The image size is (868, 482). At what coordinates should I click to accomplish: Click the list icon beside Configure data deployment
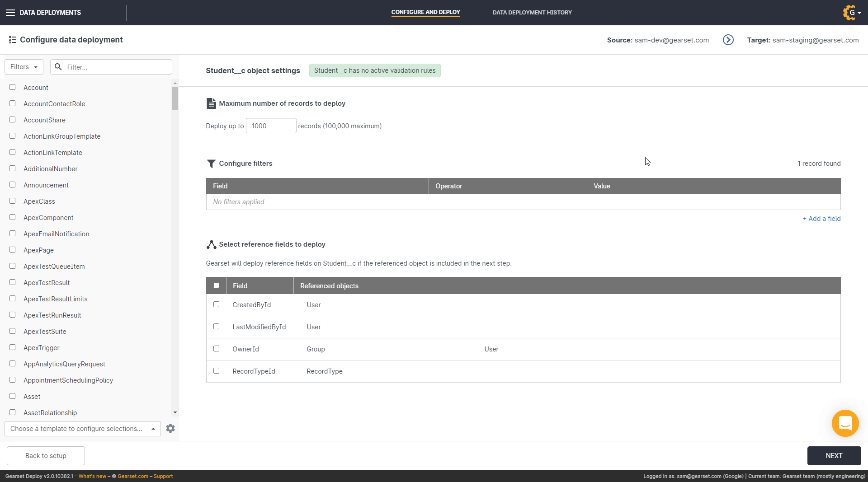[x=13, y=40]
